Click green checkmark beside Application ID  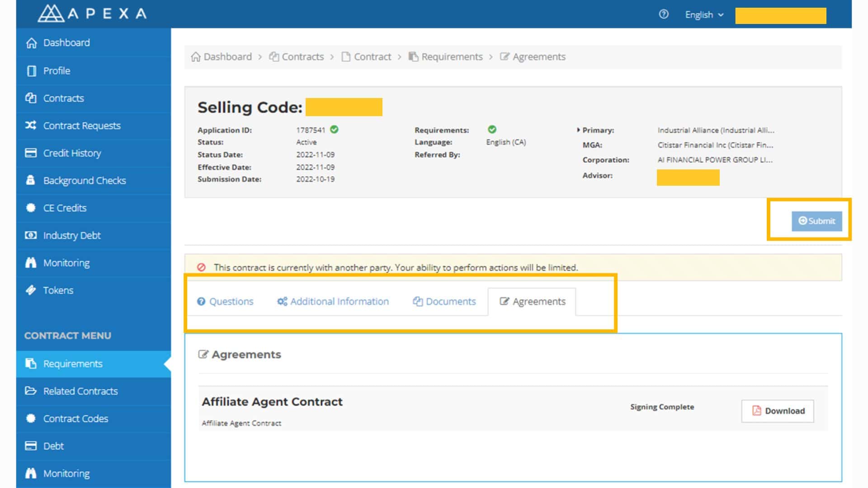point(334,130)
